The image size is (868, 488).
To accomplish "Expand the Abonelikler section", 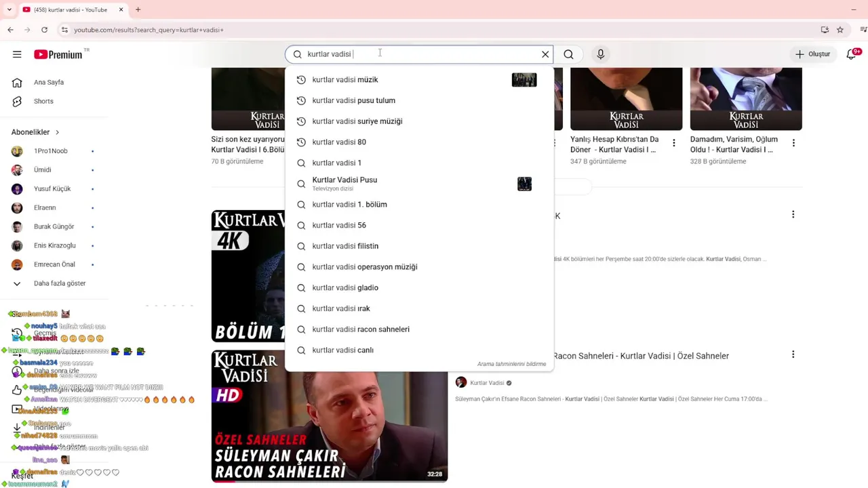I will tap(35, 132).
